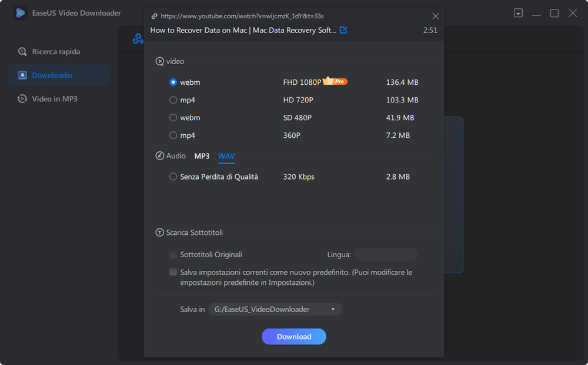Open the Lingua selection field
This screenshot has width=588, height=365.
tap(386, 254)
